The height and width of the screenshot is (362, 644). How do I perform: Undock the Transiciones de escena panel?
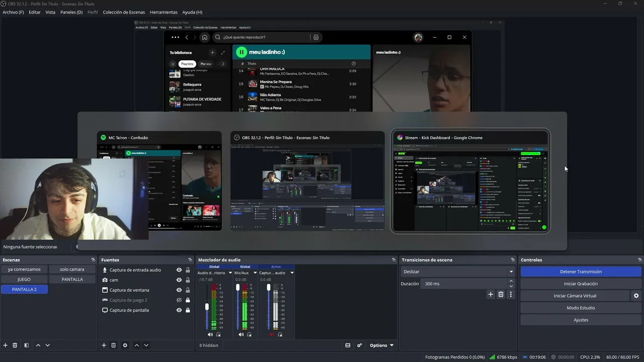(513, 260)
